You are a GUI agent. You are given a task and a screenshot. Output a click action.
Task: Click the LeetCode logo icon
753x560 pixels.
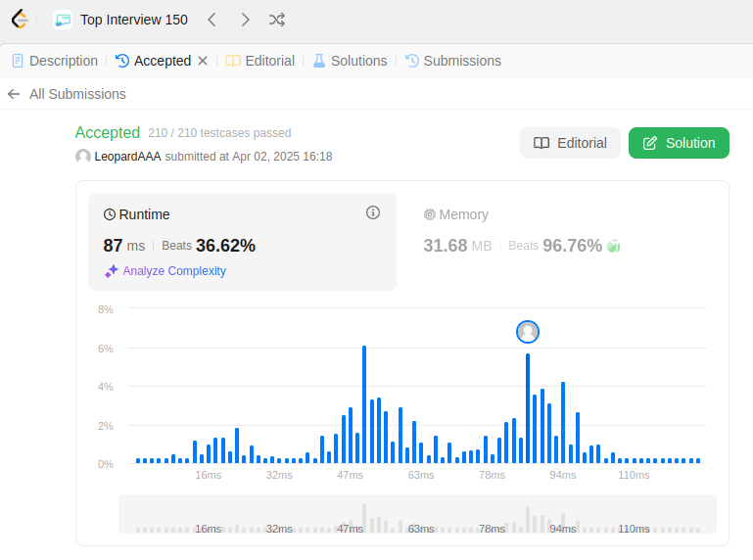coord(20,20)
